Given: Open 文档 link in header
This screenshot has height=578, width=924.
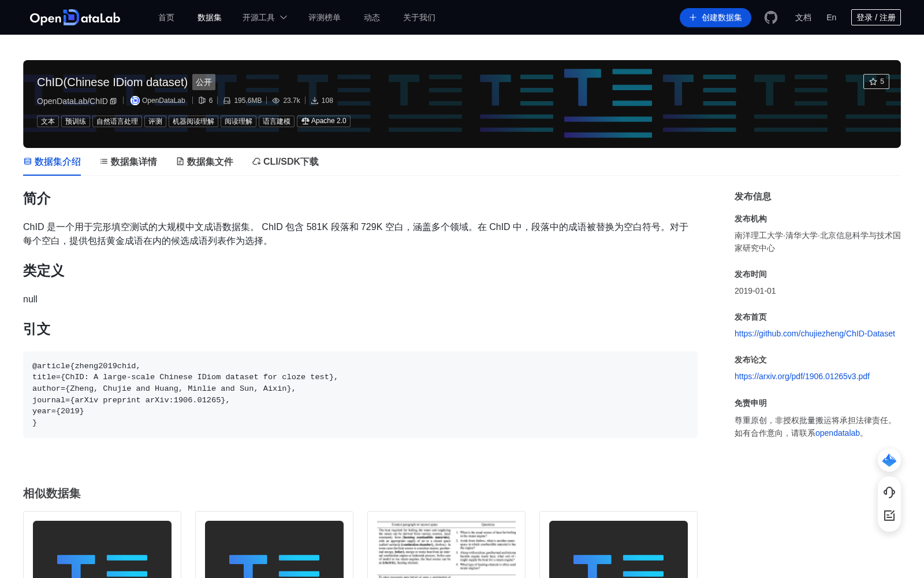Looking at the screenshot, I should (803, 17).
